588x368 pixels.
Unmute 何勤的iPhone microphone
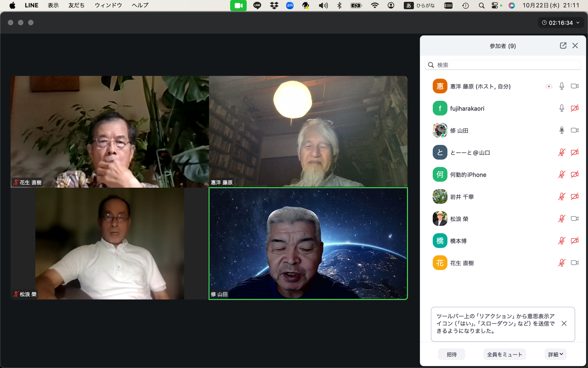tap(561, 174)
